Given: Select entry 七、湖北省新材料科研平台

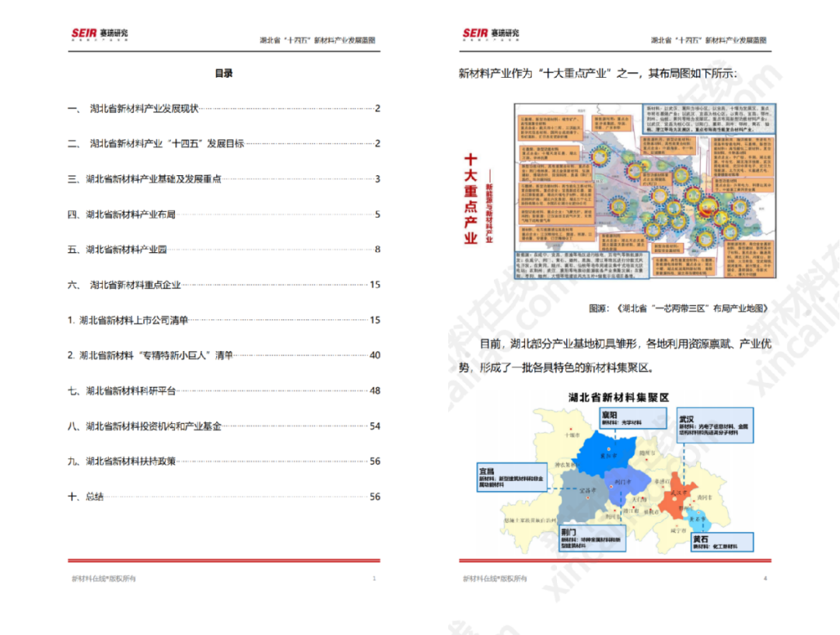Looking at the screenshot, I should [x=224, y=391].
